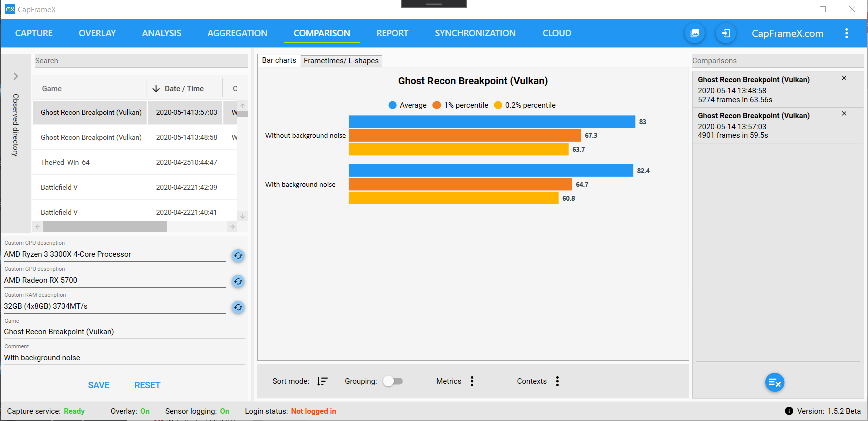Select the ThePed_Win_64 record

pos(135,162)
